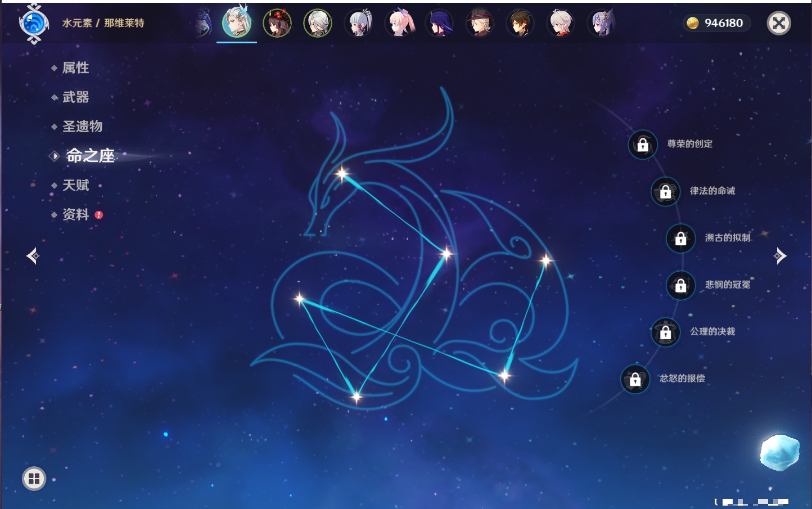The width and height of the screenshot is (812, 509).
Task: View the 资料 profile section
Action: click(75, 214)
